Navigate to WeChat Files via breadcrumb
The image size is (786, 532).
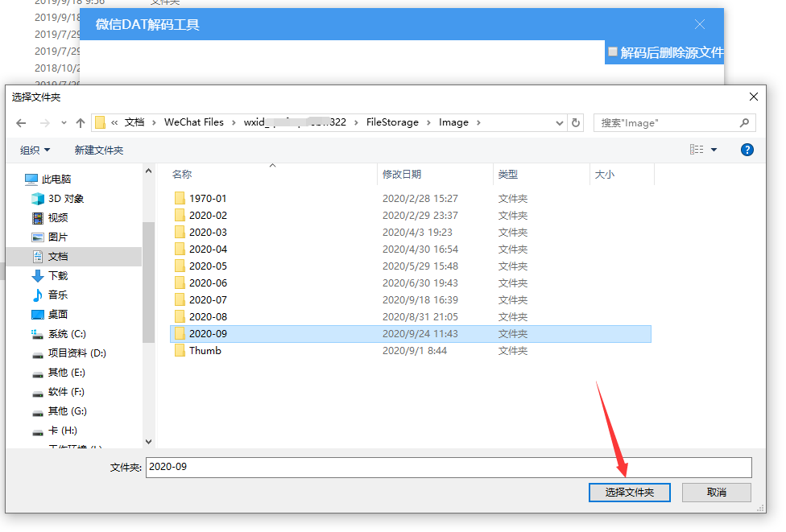click(193, 122)
